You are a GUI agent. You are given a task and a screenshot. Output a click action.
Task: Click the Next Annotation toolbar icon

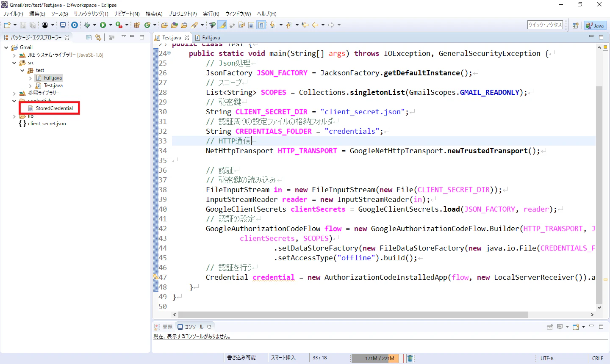coord(273,25)
